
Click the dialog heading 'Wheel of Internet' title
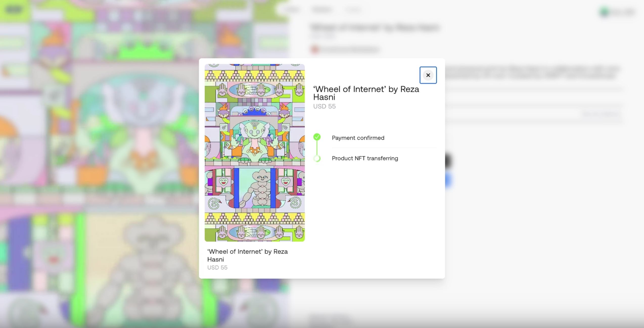(x=366, y=93)
